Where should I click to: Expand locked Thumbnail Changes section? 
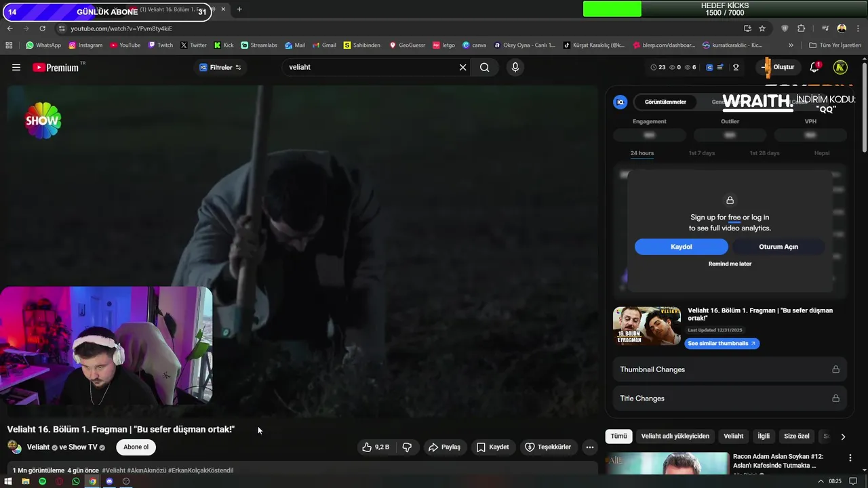730,369
